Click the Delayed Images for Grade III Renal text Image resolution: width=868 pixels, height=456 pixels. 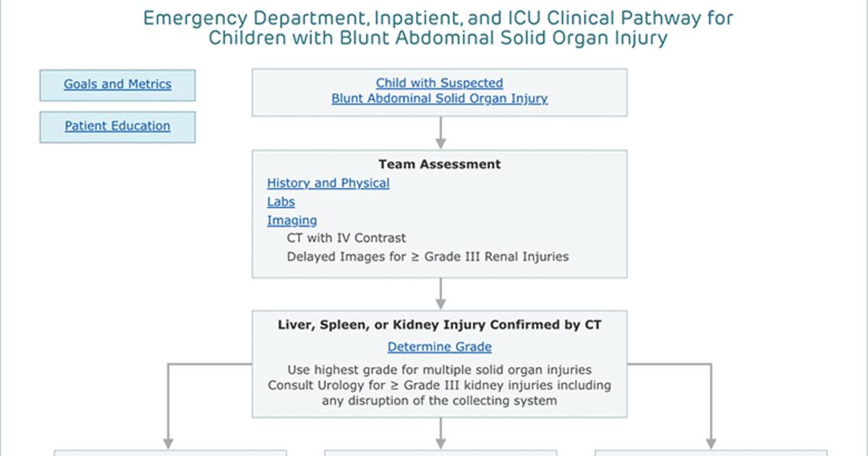tap(427, 256)
